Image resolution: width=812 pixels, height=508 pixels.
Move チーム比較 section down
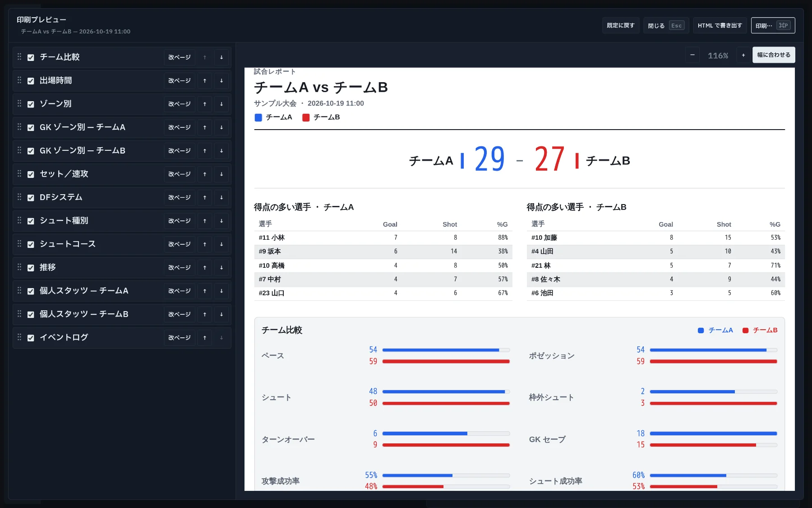(x=221, y=57)
